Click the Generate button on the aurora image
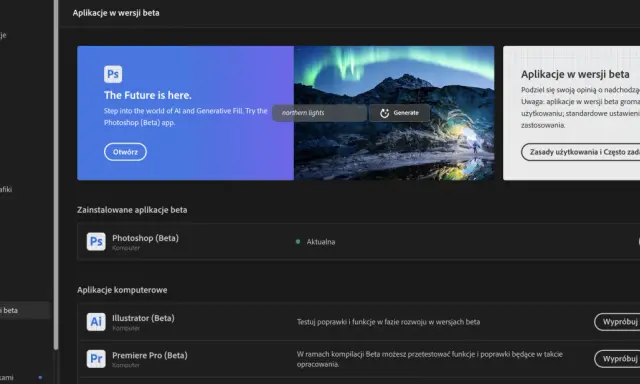640x384 pixels. click(399, 113)
